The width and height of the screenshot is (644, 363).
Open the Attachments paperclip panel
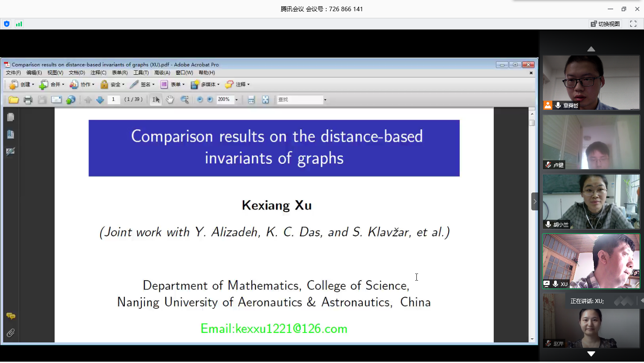pyautogui.click(x=11, y=333)
